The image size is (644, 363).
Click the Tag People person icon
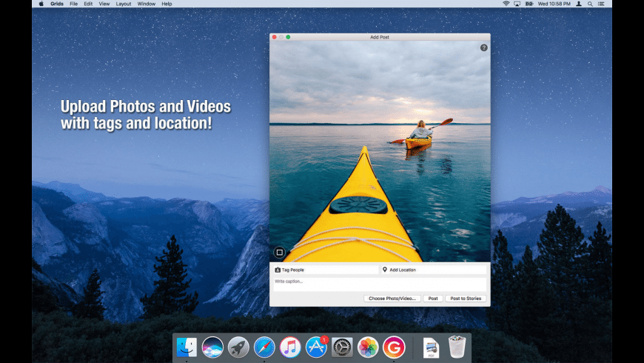click(278, 270)
